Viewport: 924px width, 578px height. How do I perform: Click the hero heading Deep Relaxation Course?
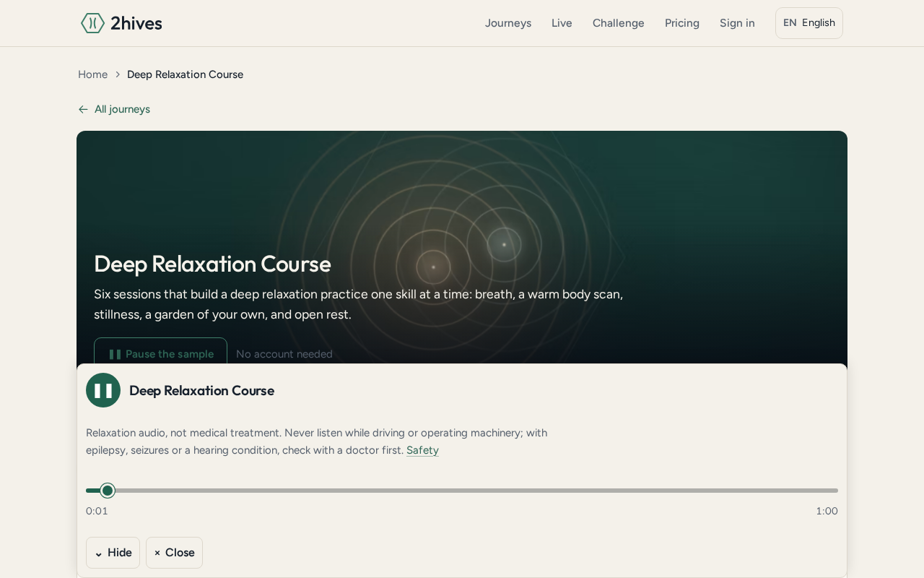212,264
